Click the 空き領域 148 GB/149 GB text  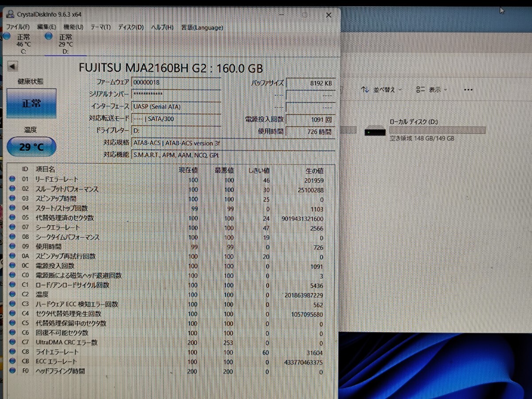click(422, 139)
